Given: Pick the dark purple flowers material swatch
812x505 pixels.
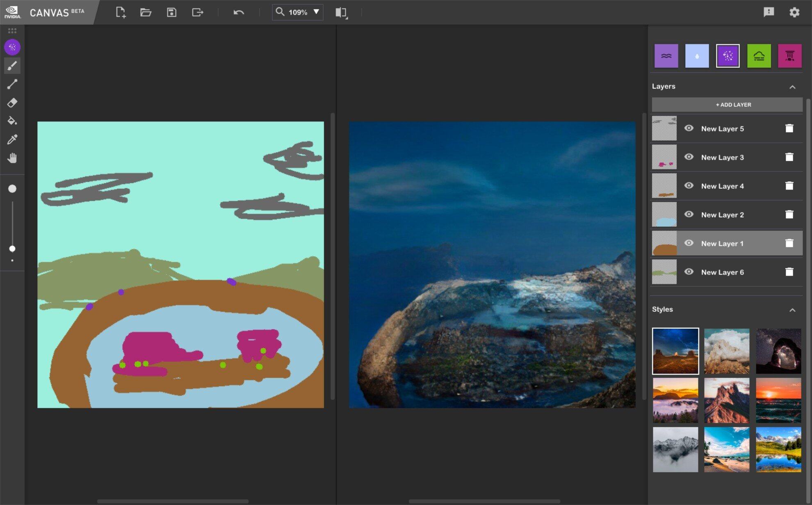Looking at the screenshot, I should [x=728, y=56].
